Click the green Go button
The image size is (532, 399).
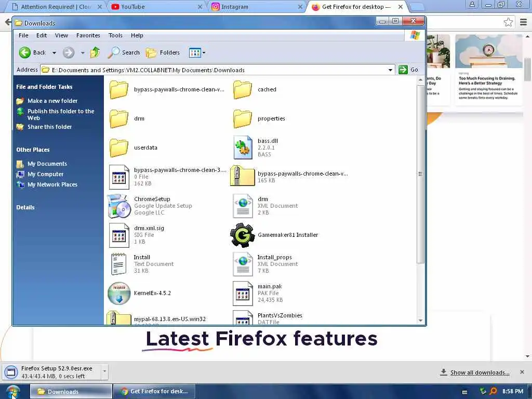click(408, 70)
